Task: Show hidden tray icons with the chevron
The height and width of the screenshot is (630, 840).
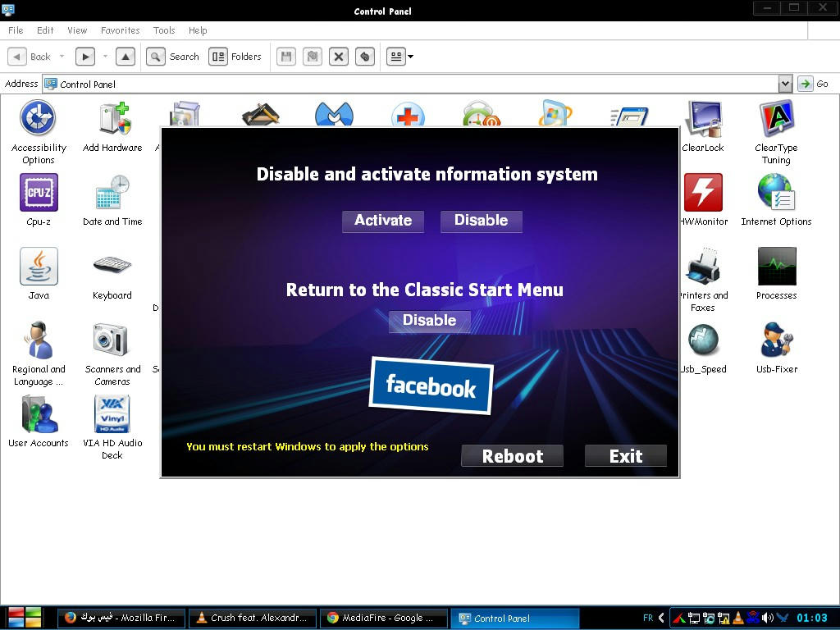Action: [661, 618]
